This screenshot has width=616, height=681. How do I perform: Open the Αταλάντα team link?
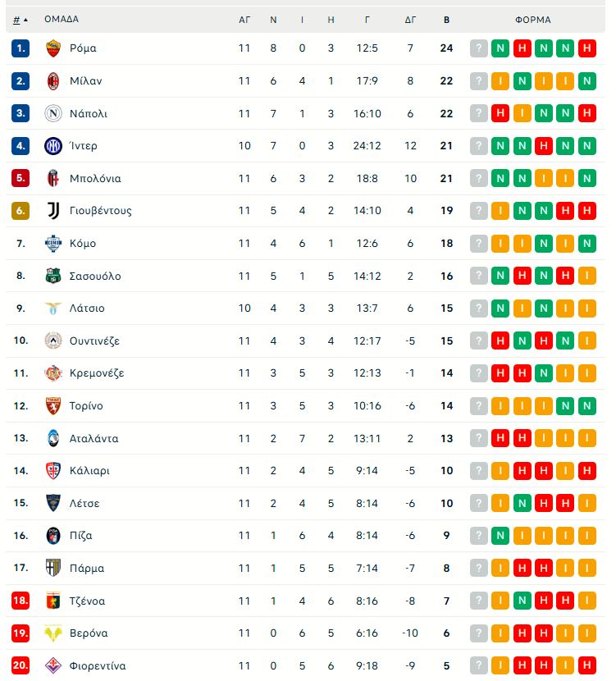pyautogui.click(x=94, y=438)
